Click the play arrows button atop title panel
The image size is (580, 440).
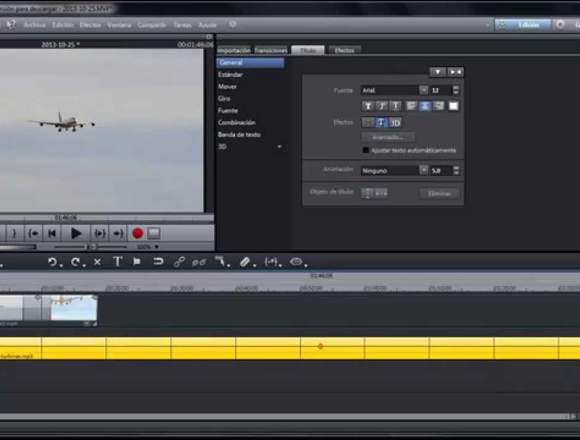[x=455, y=72]
